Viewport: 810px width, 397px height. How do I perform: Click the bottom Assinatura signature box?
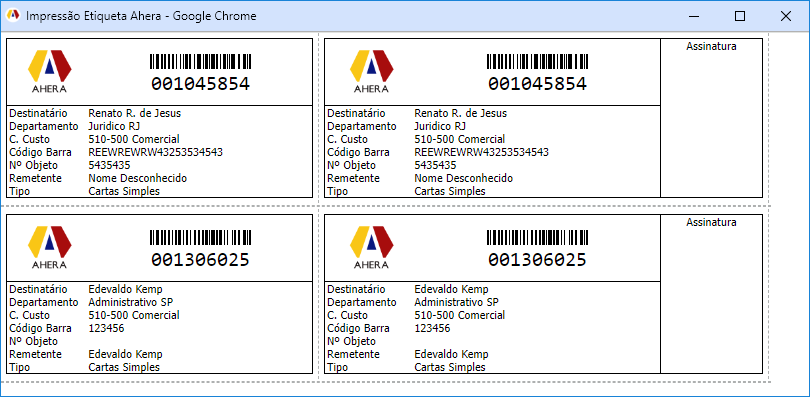coord(711,294)
